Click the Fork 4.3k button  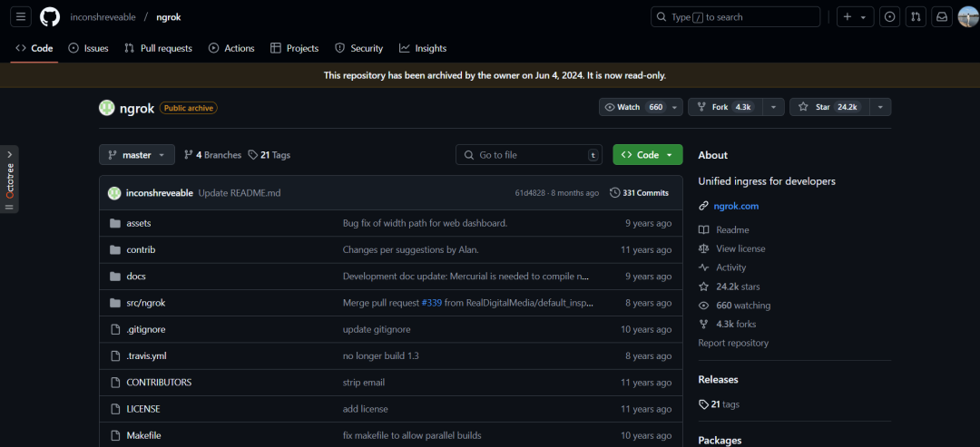pyautogui.click(x=725, y=107)
